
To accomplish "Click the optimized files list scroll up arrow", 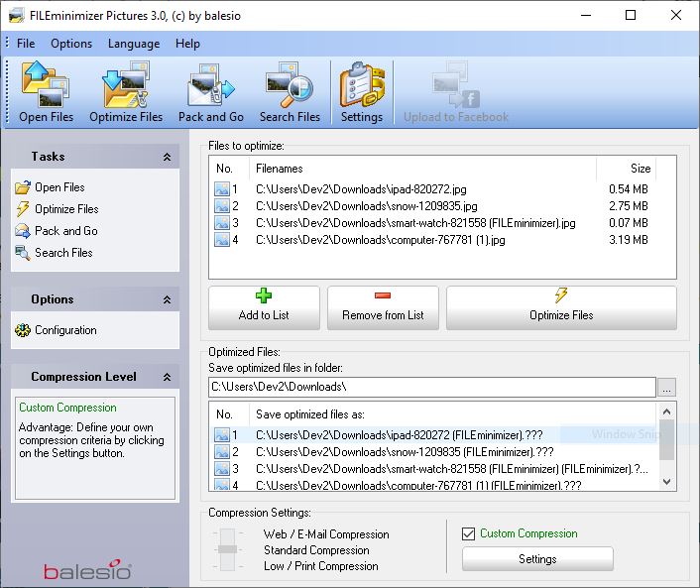I will (666, 412).
